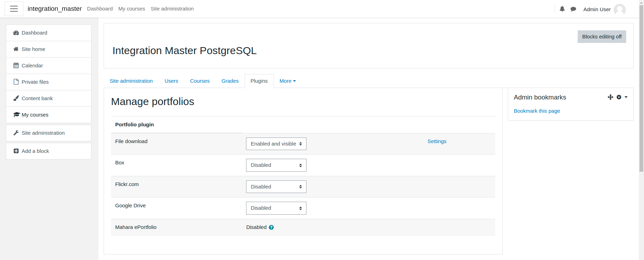Open the Flickr.com status dropdown

(x=276, y=187)
